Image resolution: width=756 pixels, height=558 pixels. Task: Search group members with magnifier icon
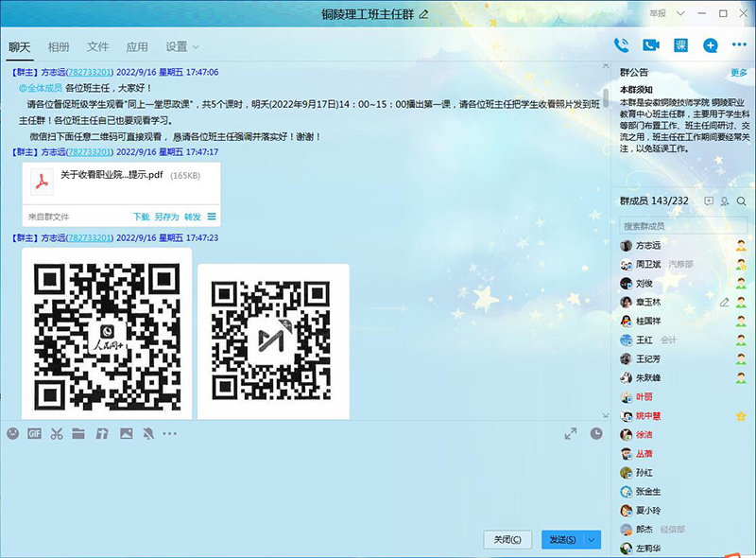pyautogui.click(x=742, y=201)
